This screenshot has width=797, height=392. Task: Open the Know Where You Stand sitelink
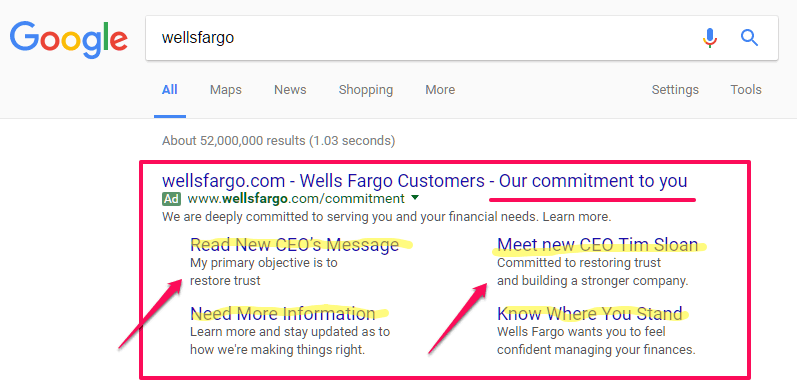pyautogui.click(x=590, y=314)
